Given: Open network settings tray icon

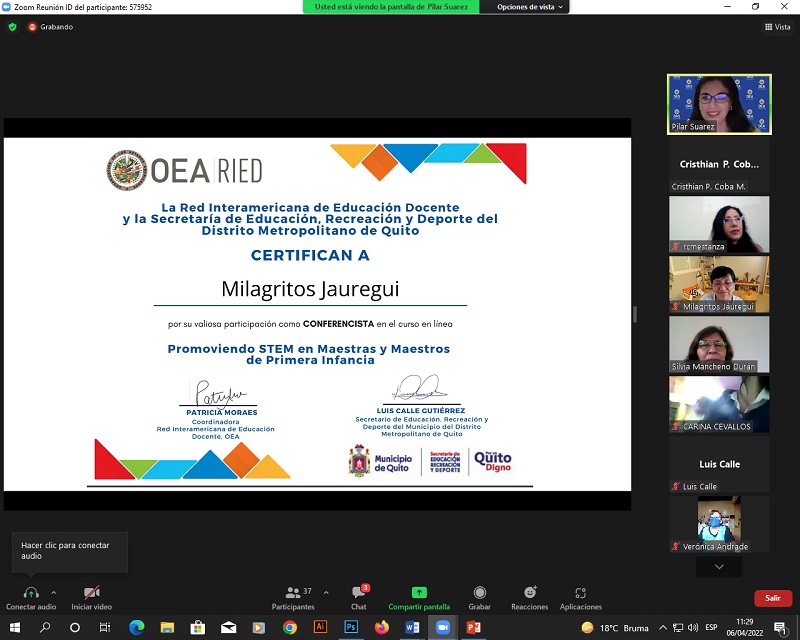Looking at the screenshot, I should point(678,628).
